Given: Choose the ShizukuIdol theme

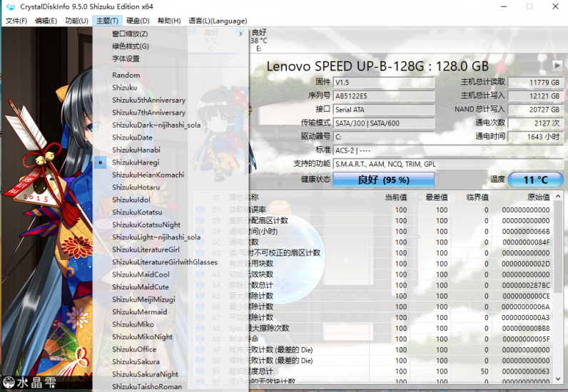Looking at the screenshot, I should (171, 200).
